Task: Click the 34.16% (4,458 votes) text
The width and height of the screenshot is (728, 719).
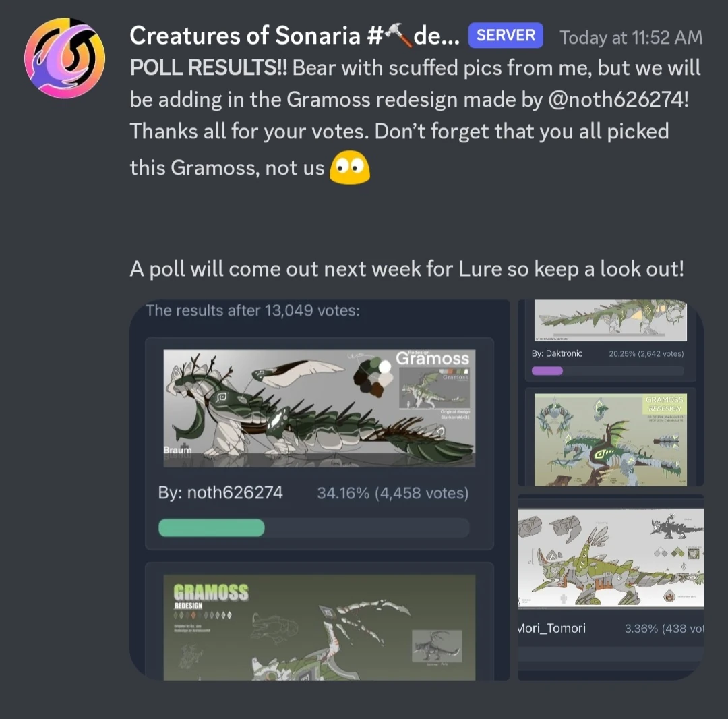Action: [x=393, y=493]
